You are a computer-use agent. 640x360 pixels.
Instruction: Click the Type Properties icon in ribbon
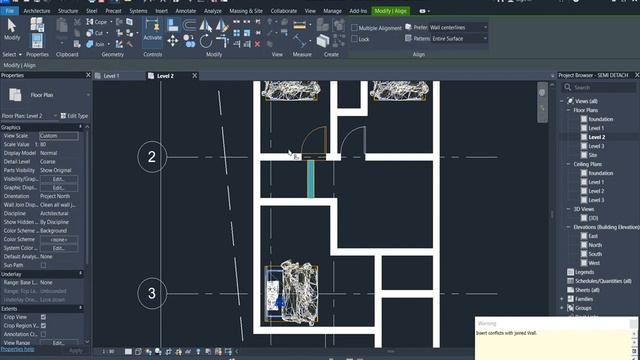point(37,24)
